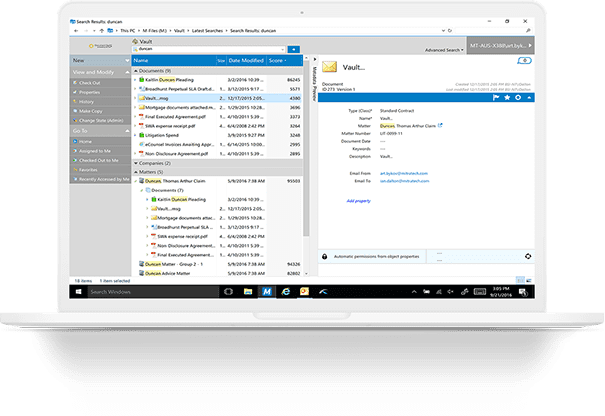Screen dimensions: 605x416
Task: Click Add property link
Action: [x=358, y=201]
